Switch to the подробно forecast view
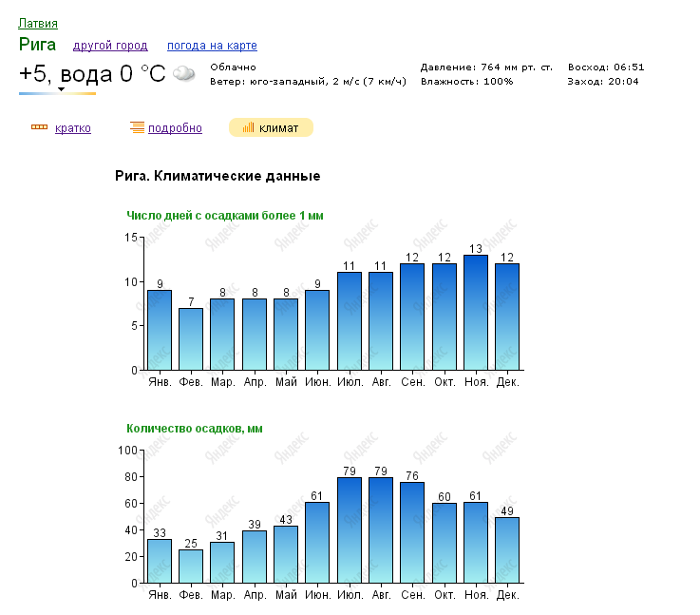Screen dimensions: 700x615 175,128
